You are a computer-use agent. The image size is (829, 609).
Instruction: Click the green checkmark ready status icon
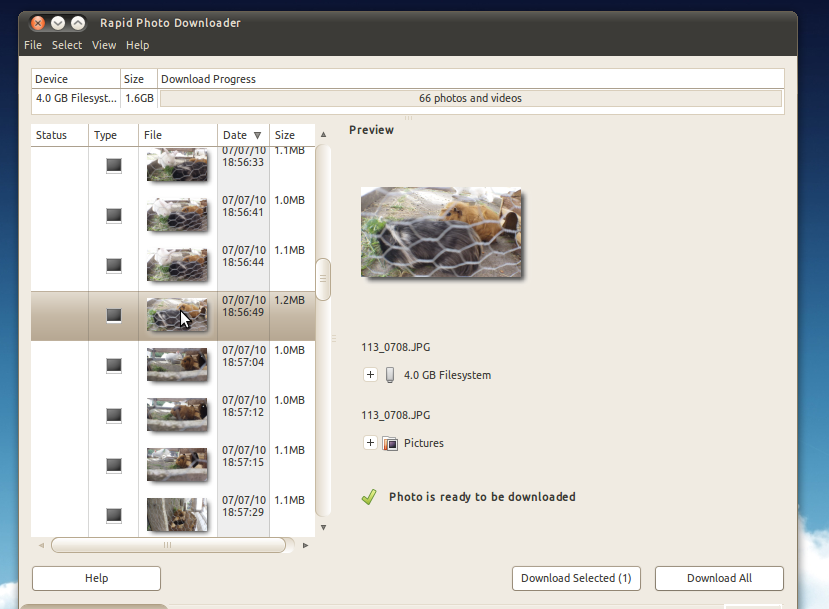[369, 497]
